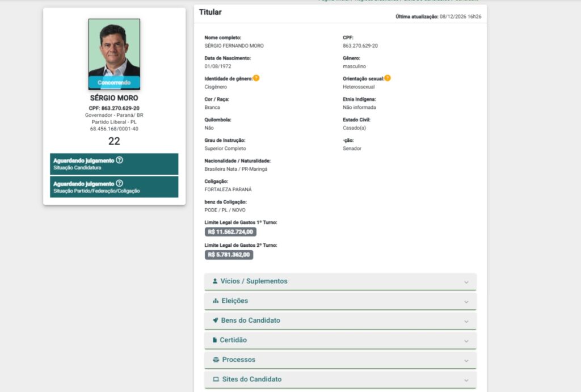Click document icon in Certidão row

214,340
